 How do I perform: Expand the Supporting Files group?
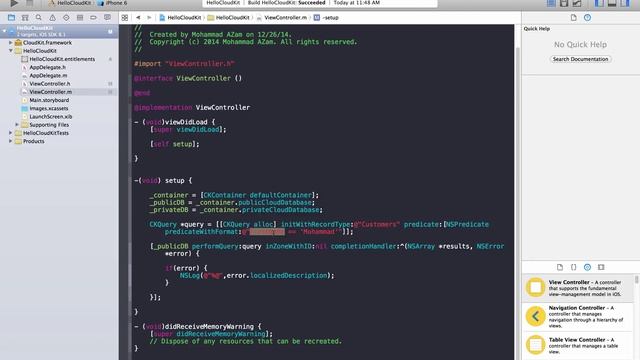17,124
